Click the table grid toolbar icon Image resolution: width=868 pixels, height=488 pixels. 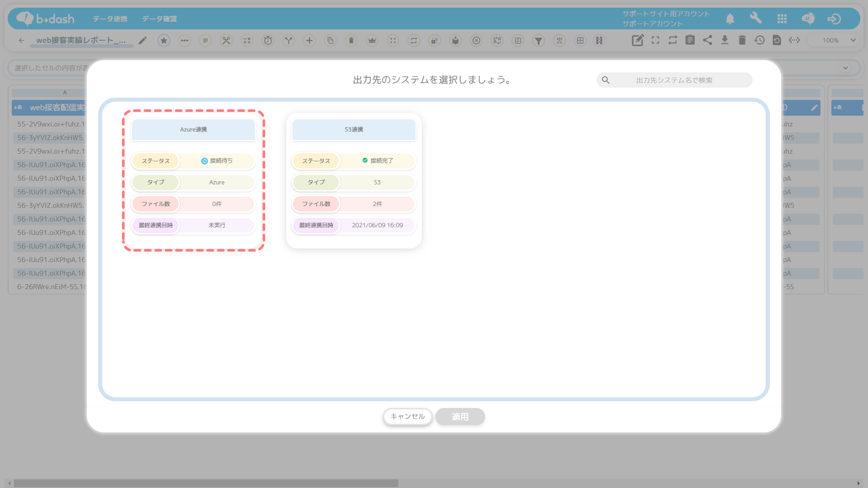pos(580,40)
